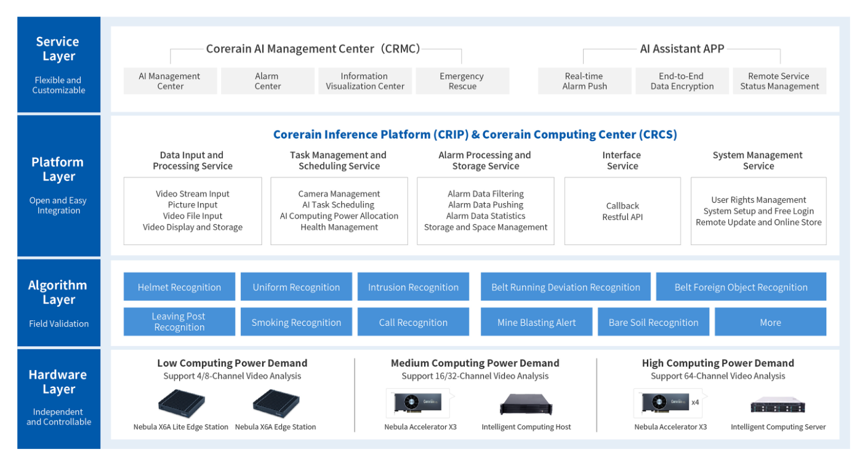The image size is (868, 465).
Task: Click the Picture Input text
Action: click(x=193, y=205)
